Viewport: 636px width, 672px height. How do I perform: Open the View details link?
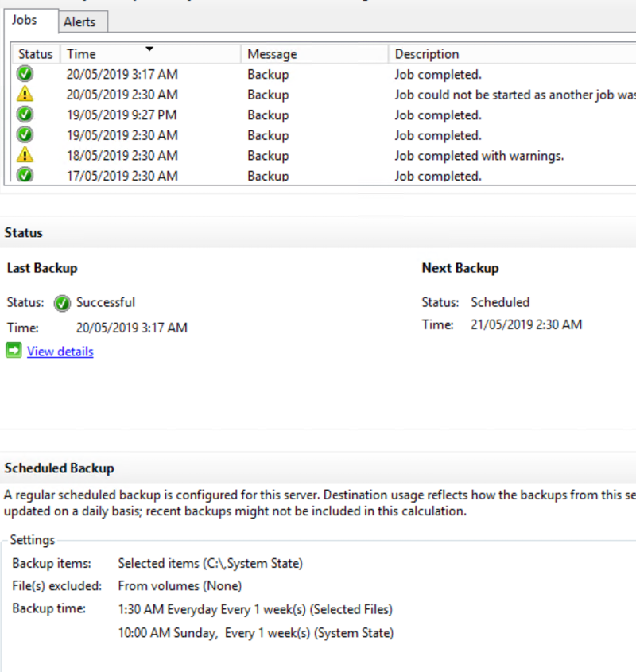[60, 352]
